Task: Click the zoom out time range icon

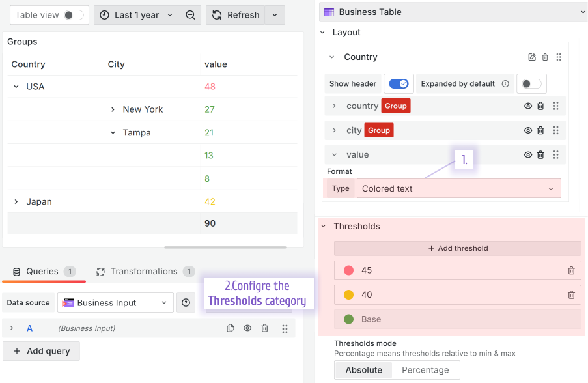Action: pos(190,15)
